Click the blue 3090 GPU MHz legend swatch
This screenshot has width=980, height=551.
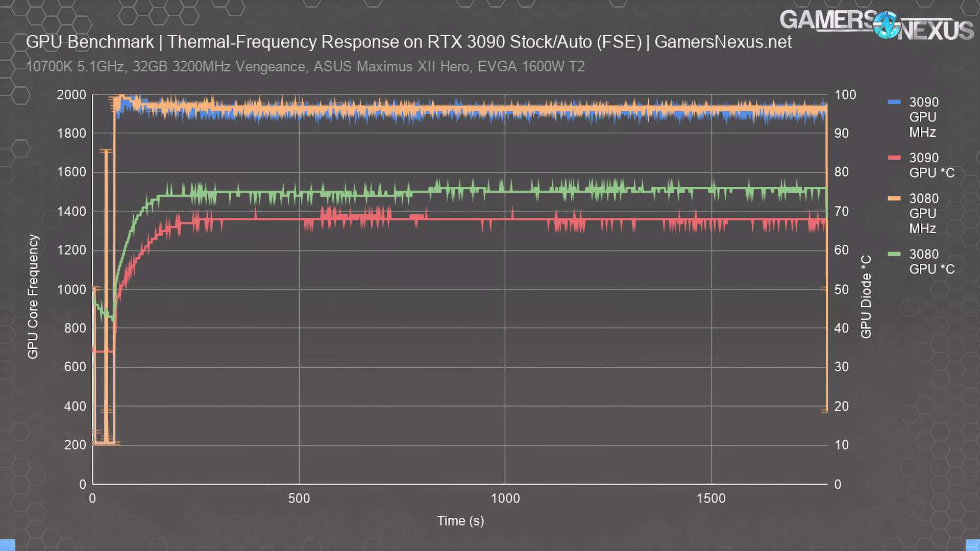click(894, 102)
